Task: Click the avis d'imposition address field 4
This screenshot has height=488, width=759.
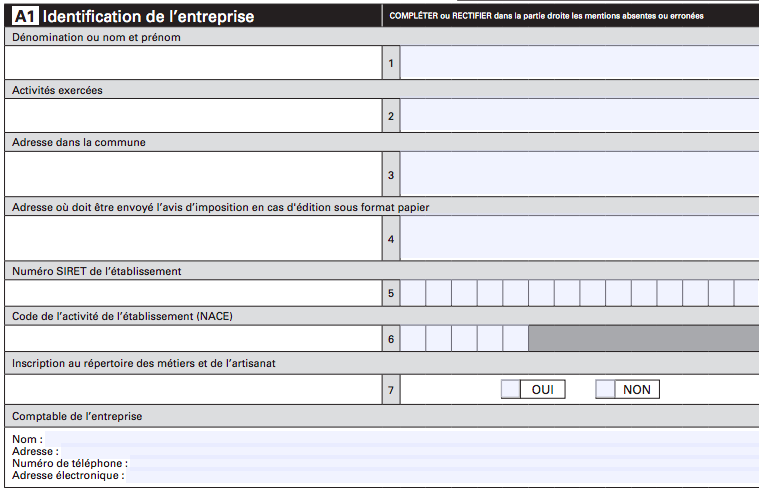Action: pyautogui.click(x=579, y=239)
